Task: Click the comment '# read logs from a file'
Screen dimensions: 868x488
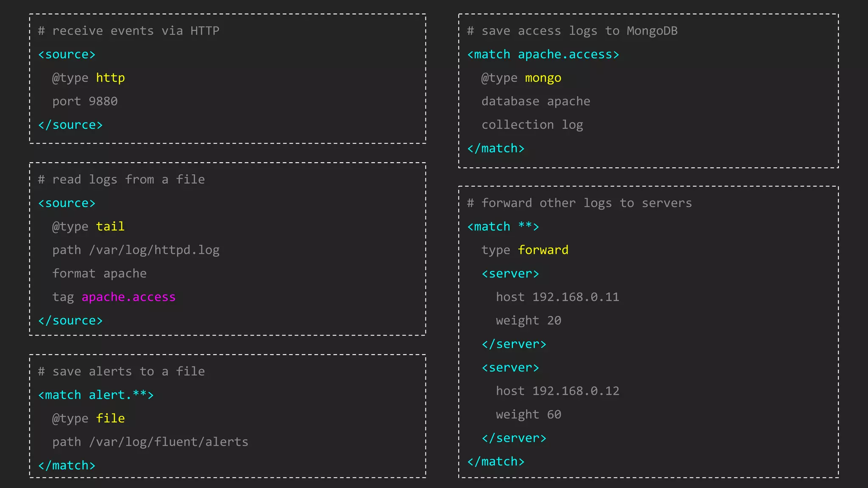Action: (121, 180)
